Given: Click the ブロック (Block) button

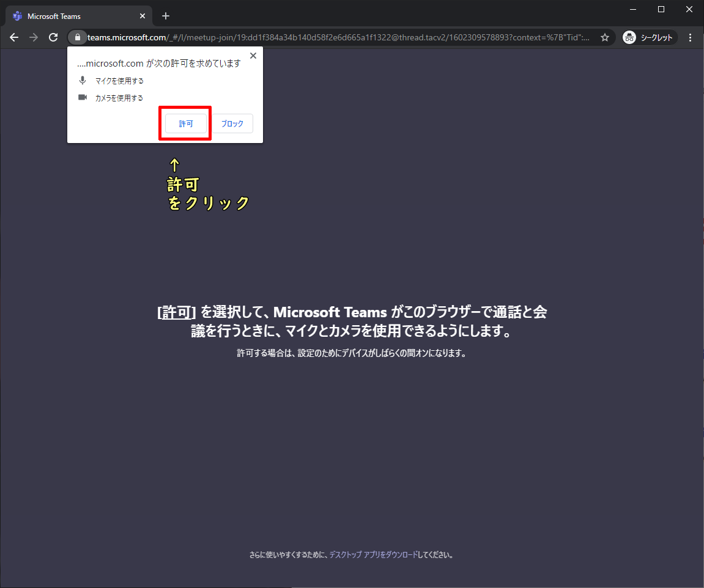Looking at the screenshot, I should [x=232, y=123].
